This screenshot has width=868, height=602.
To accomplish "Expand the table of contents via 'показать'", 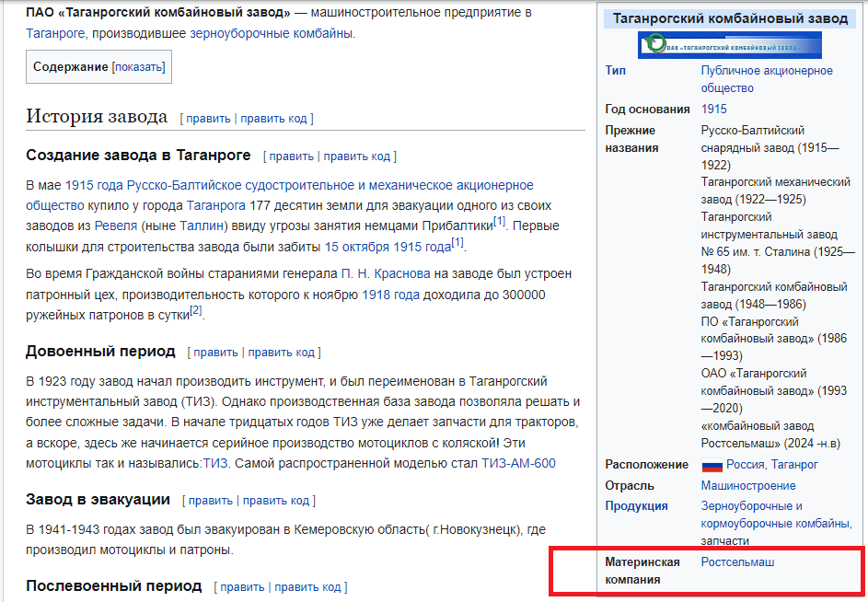I will [x=138, y=67].
